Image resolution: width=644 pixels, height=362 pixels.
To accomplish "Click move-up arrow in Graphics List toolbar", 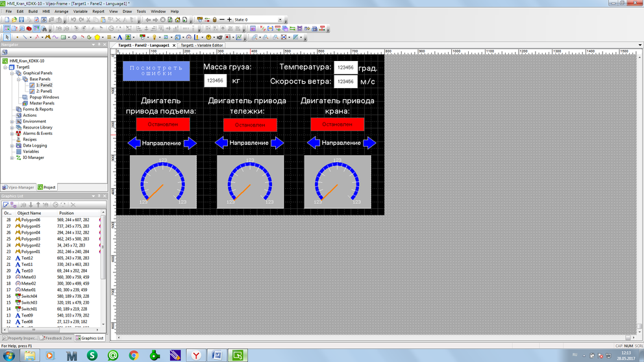I will coord(38,204).
